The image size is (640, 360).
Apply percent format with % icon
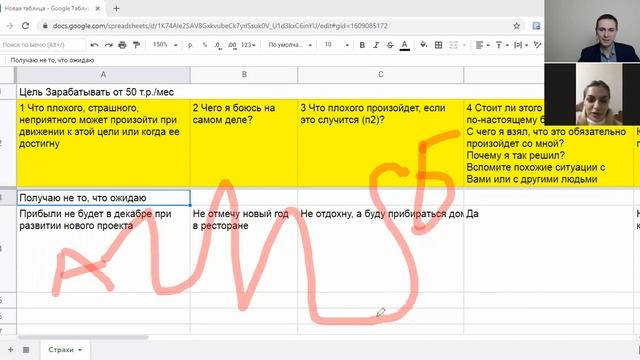click(x=204, y=45)
